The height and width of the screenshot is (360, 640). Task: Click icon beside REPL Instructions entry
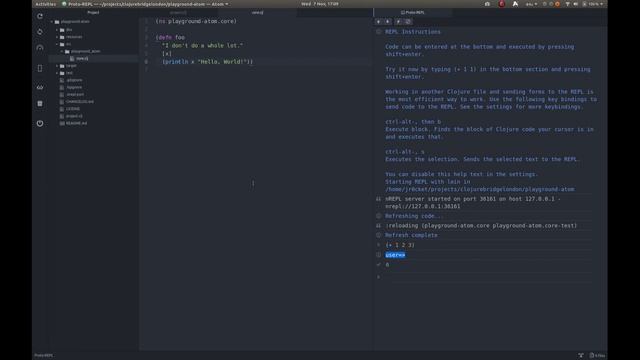pyautogui.click(x=378, y=31)
